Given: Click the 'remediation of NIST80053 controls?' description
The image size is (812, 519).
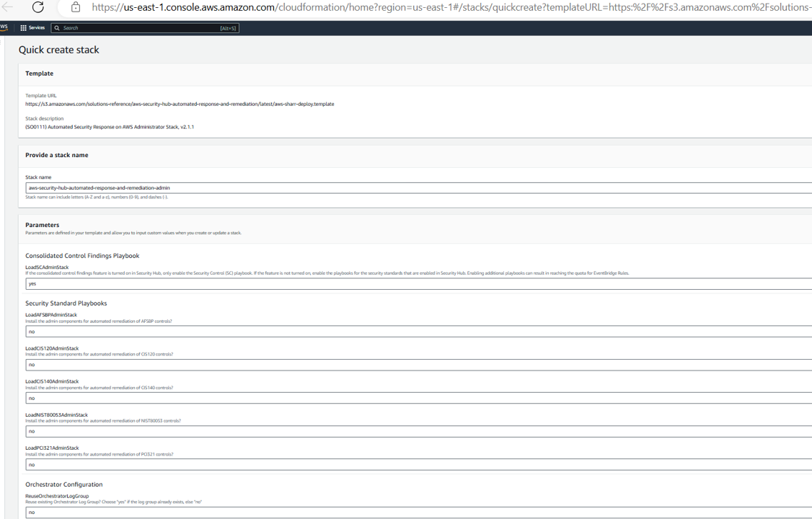Looking at the screenshot, I should [x=103, y=421].
